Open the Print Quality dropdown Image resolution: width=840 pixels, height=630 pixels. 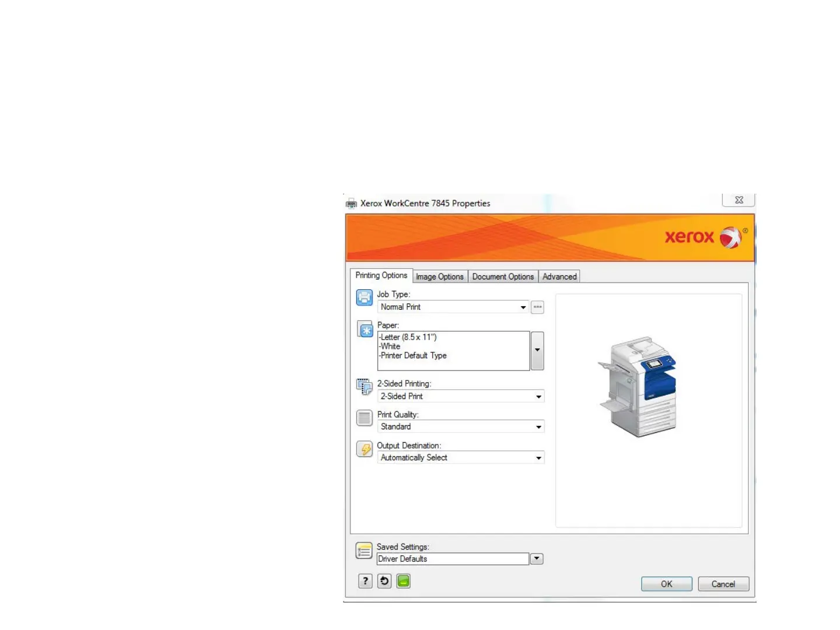(x=461, y=426)
